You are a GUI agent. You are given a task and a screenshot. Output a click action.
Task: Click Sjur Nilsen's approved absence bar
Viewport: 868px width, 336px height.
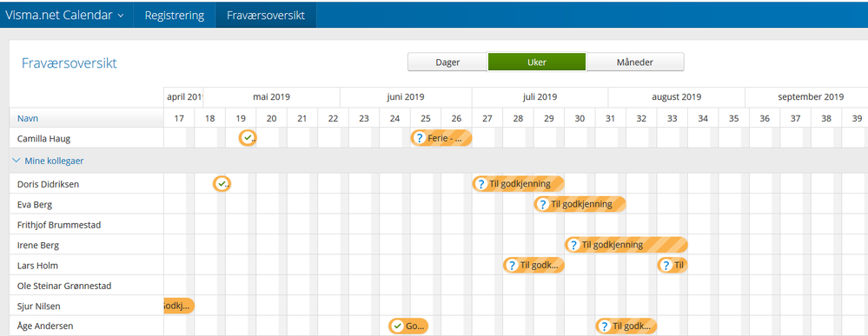(x=179, y=306)
